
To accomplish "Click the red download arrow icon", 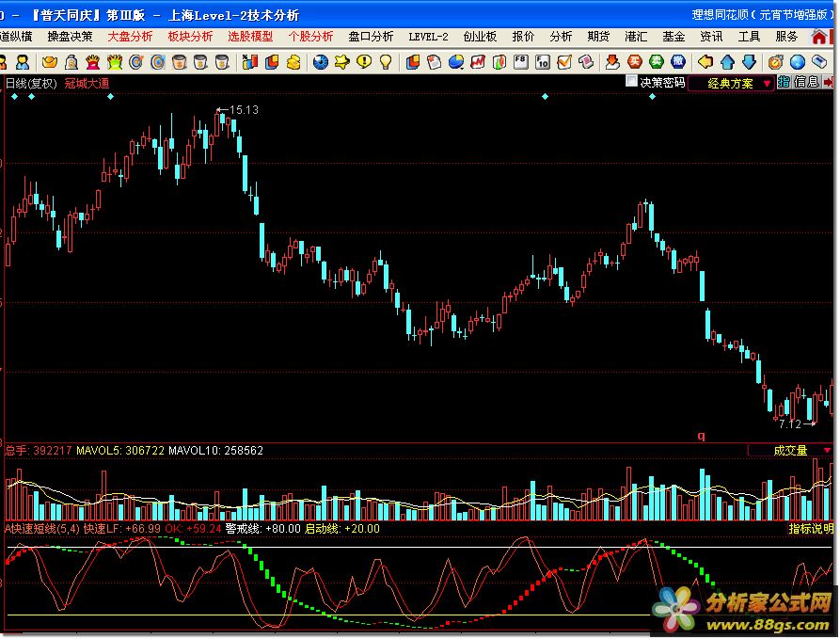I will click(613, 62).
